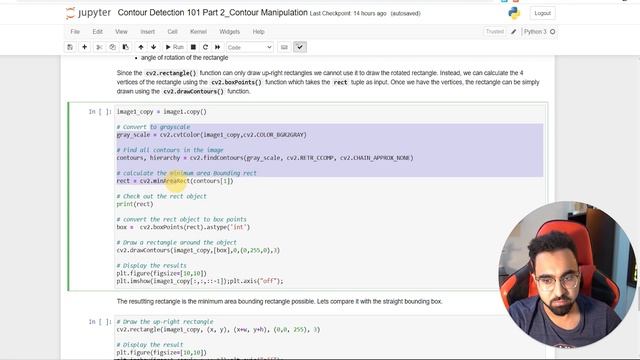Viewport: 640px width, 360px height.
Task: Open the Edit menu
Action: click(98, 31)
